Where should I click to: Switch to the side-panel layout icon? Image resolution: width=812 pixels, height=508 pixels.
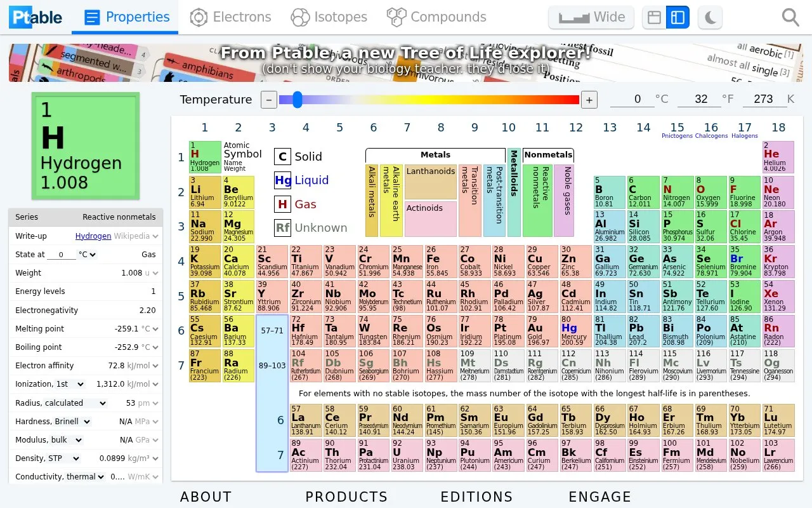678,17
